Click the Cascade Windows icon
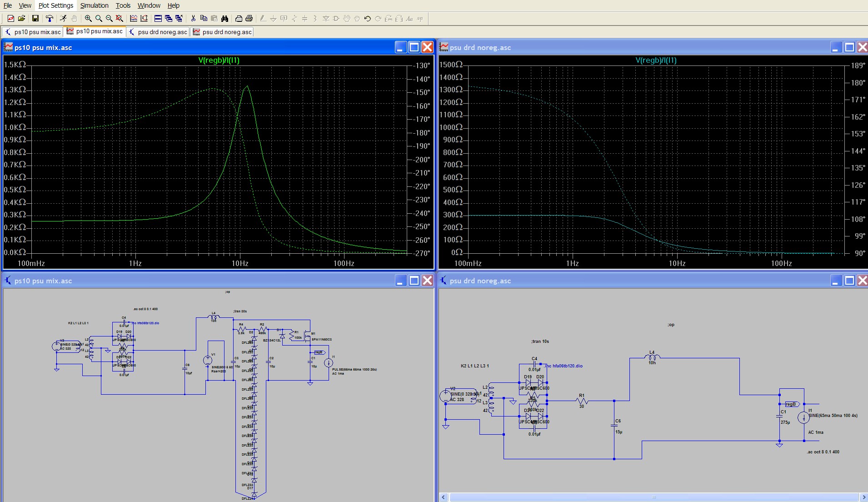The width and height of the screenshot is (868, 502). point(169,19)
